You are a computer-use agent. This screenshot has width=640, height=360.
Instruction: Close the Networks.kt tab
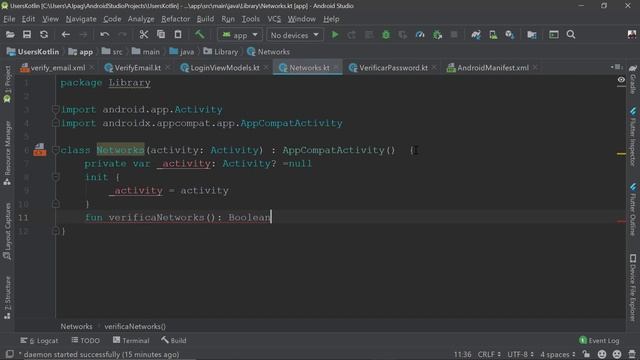[336, 67]
